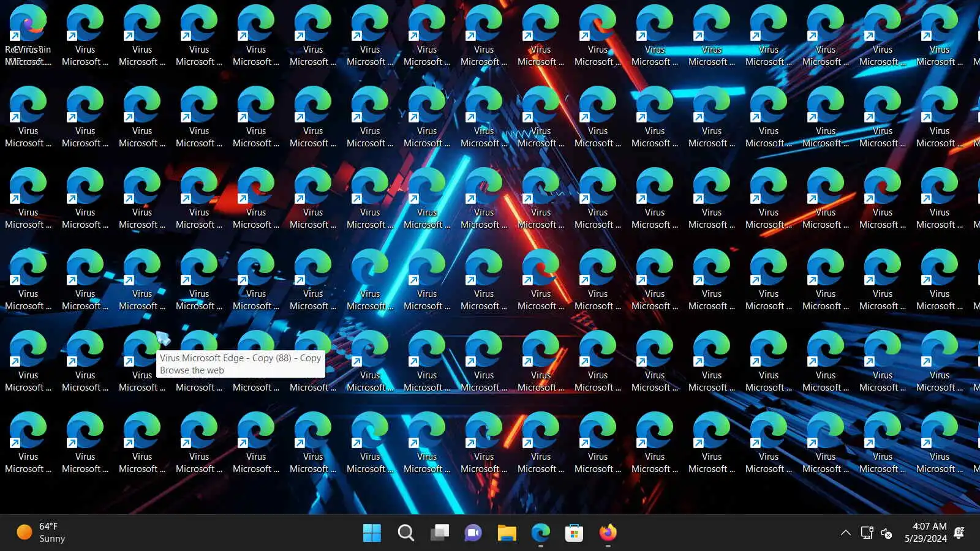Click the muted volume tray icon

click(x=886, y=533)
